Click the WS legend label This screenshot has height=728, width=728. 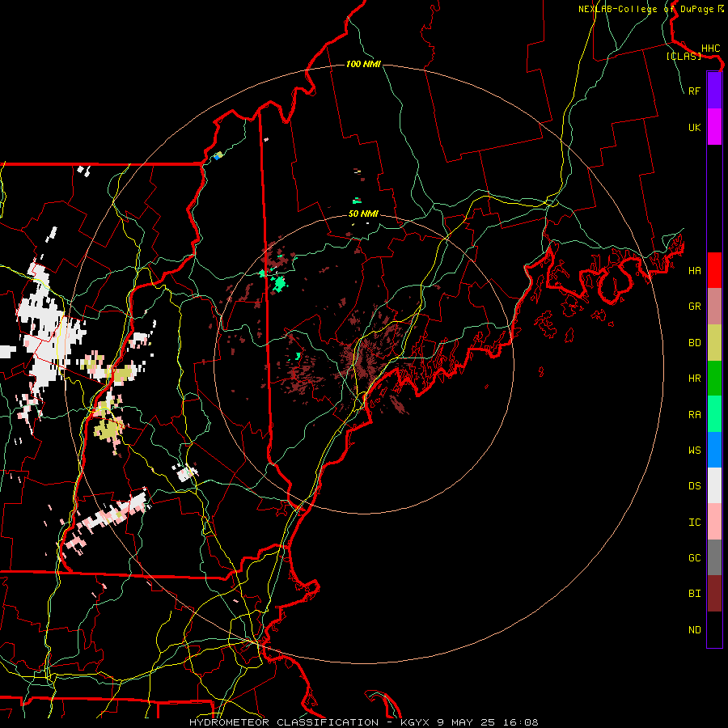(x=694, y=450)
